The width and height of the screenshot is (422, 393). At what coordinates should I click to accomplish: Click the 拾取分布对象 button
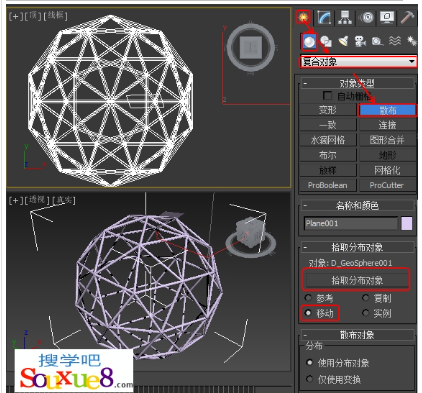click(x=356, y=280)
